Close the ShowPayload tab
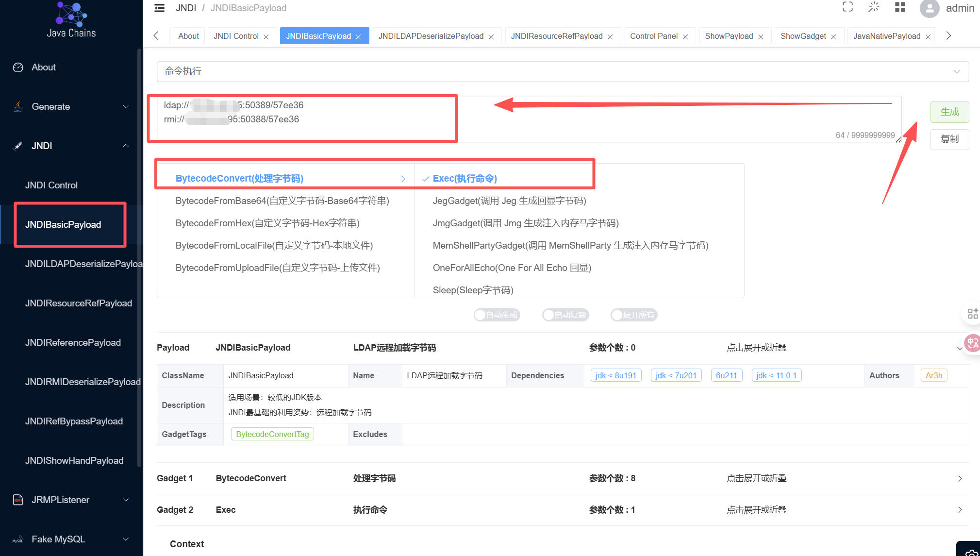Image resolution: width=980 pixels, height=556 pixels. tap(761, 37)
